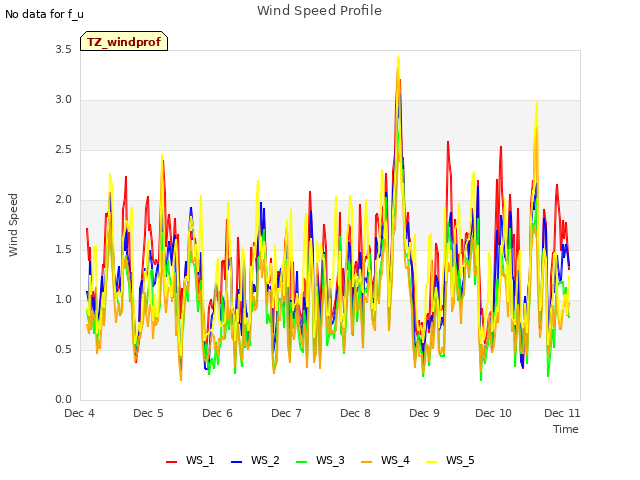Click the Dec 9 x-axis tick label
640x480 pixels.
tap(424, 413)
